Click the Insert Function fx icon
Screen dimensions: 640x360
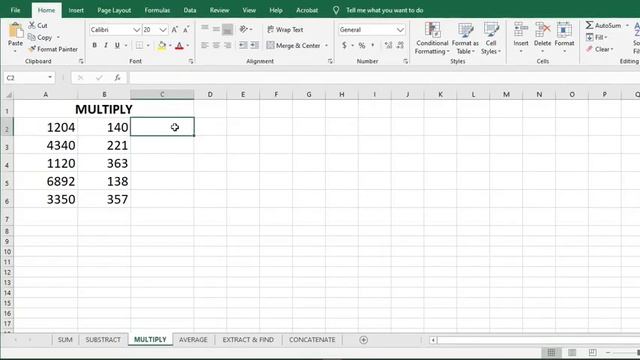[118, 78]
